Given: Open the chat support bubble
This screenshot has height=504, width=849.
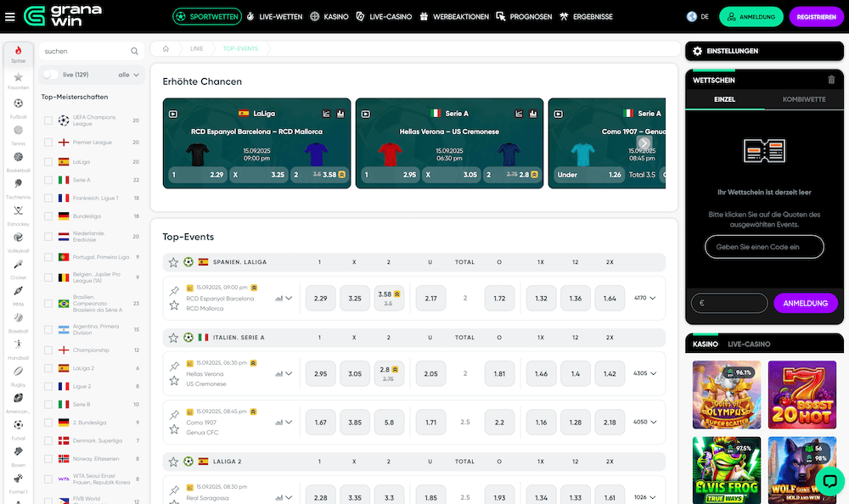Looking at the screenshot, I should (829, 481).
